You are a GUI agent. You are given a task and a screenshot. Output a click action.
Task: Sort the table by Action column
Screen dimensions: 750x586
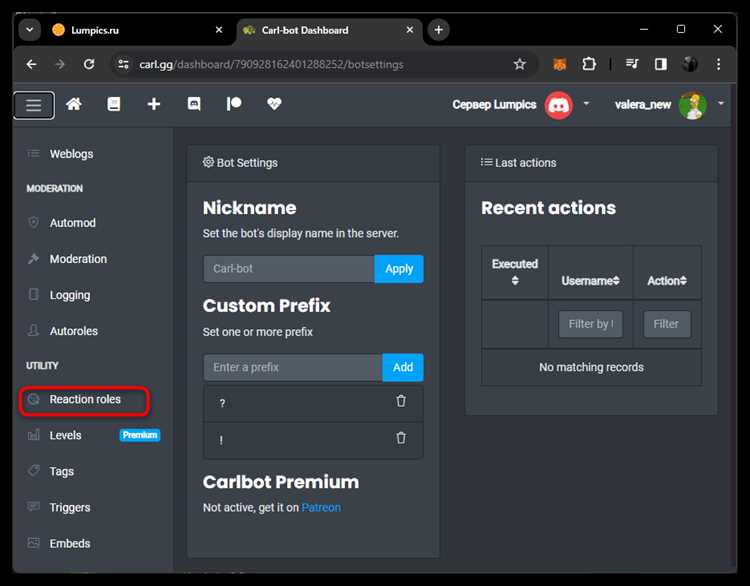click(x=667, y=281)
